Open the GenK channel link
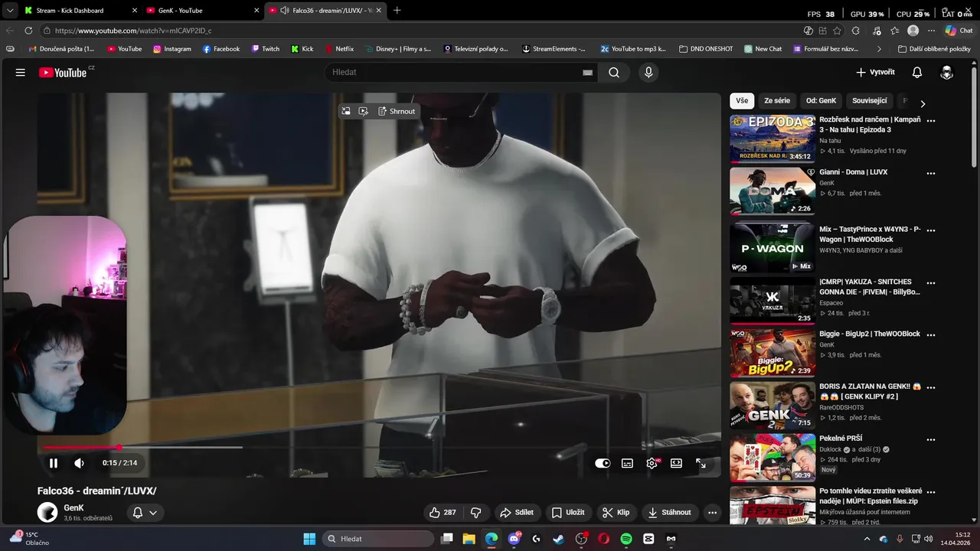The height and width of the screenshot is (551, 980). 73,508
